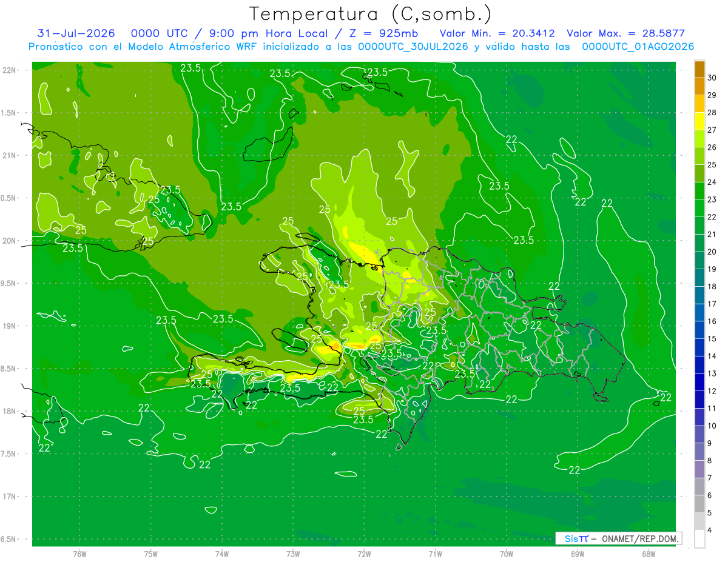Click the "73W" longitude axis label

293,554
